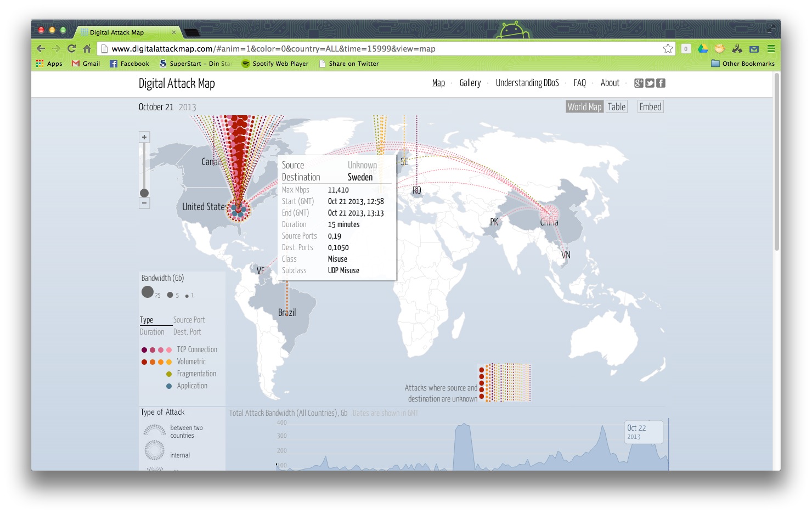Click the unknown source and destination attack cluster

point(505,382)
